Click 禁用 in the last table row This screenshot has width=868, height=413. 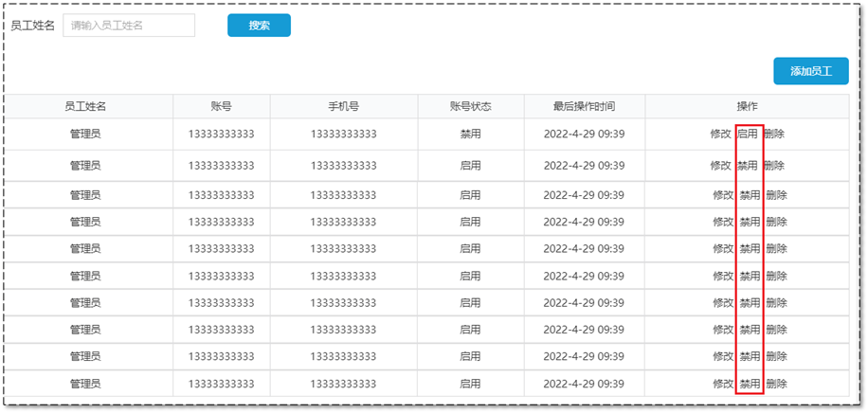click(x=750, y=385)
